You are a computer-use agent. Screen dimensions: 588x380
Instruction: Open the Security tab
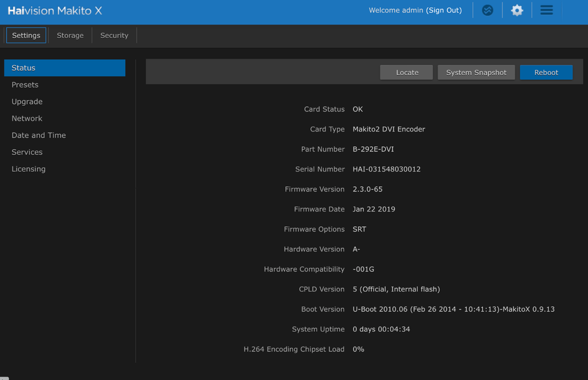pos(114,35)
